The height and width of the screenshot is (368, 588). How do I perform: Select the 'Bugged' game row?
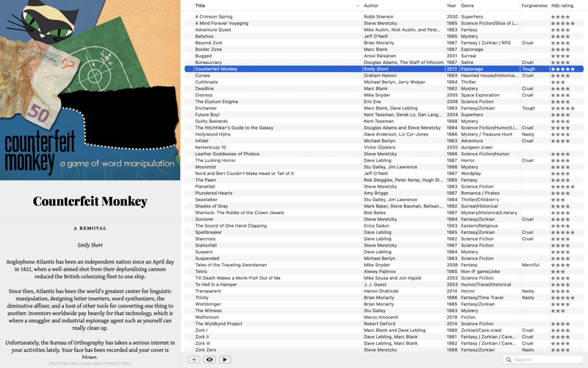coord(384,56)
